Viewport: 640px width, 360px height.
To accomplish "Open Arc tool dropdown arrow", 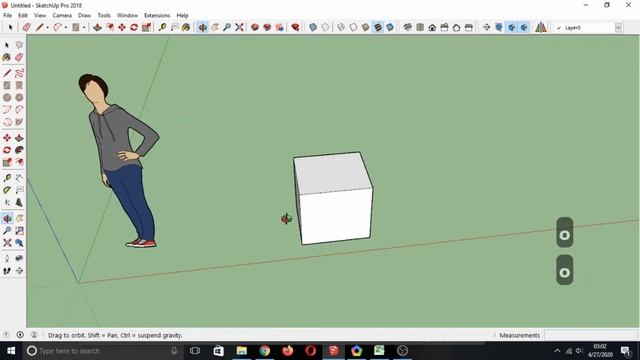I will 66,27.
